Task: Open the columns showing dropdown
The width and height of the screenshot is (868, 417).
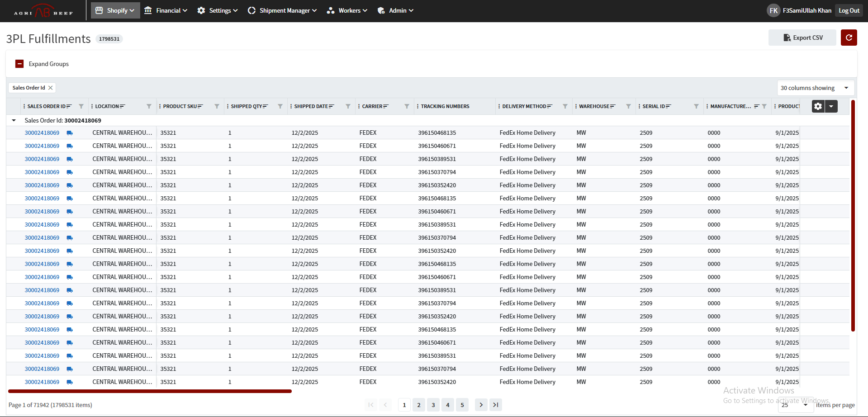Action: coord(815,88)
